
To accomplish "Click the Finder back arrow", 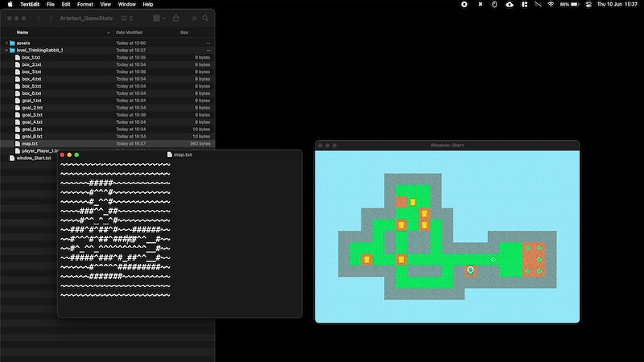I will [38, 18].
